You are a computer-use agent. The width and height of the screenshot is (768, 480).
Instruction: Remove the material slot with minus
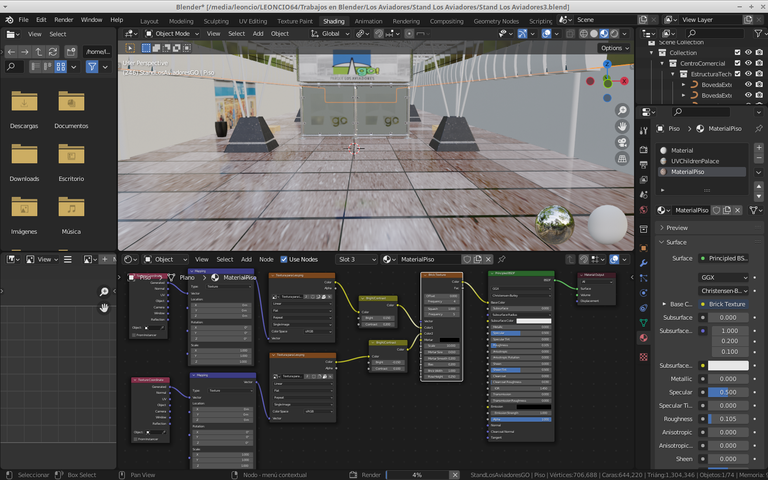click(x=759, y=158)
